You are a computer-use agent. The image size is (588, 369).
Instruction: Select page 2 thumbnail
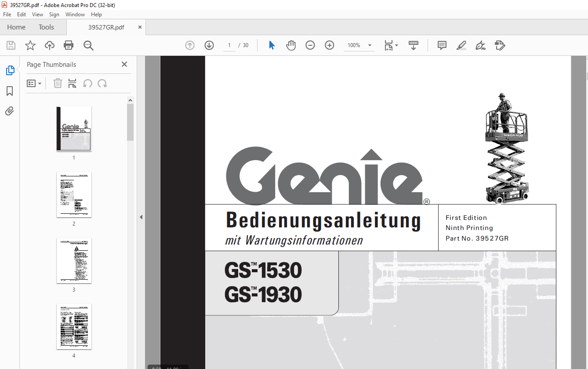tap(74, 194)
